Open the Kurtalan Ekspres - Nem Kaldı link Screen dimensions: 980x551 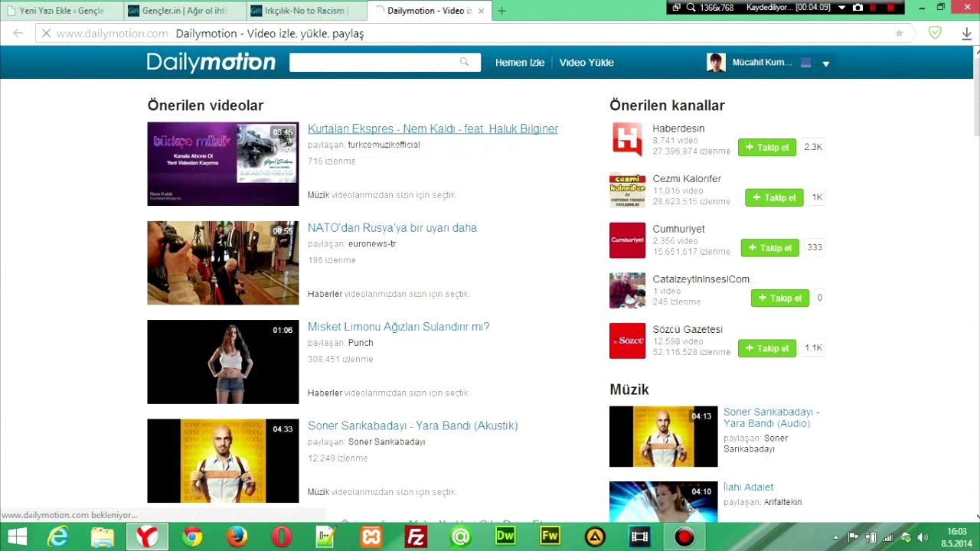(x=433, y=129)
